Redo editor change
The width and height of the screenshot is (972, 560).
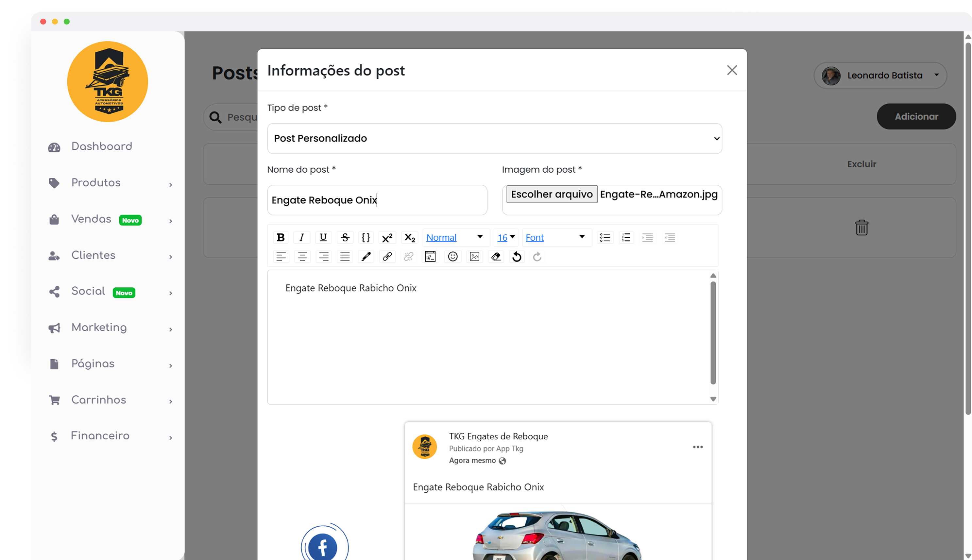coord(537,257)
